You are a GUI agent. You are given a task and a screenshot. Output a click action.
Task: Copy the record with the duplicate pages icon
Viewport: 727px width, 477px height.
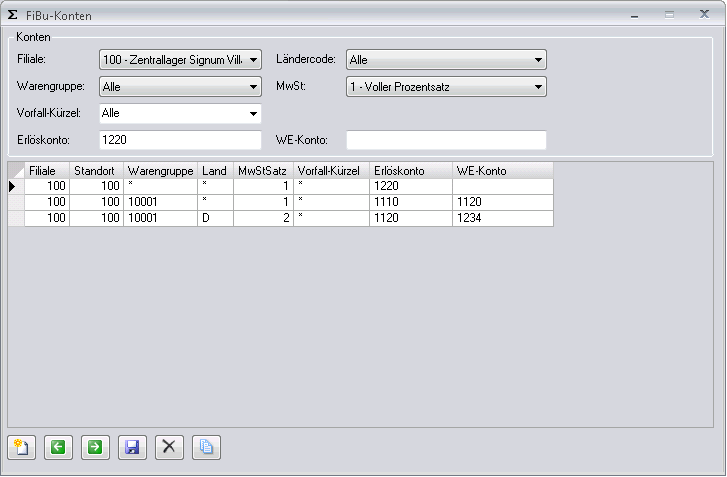point(206,447)
